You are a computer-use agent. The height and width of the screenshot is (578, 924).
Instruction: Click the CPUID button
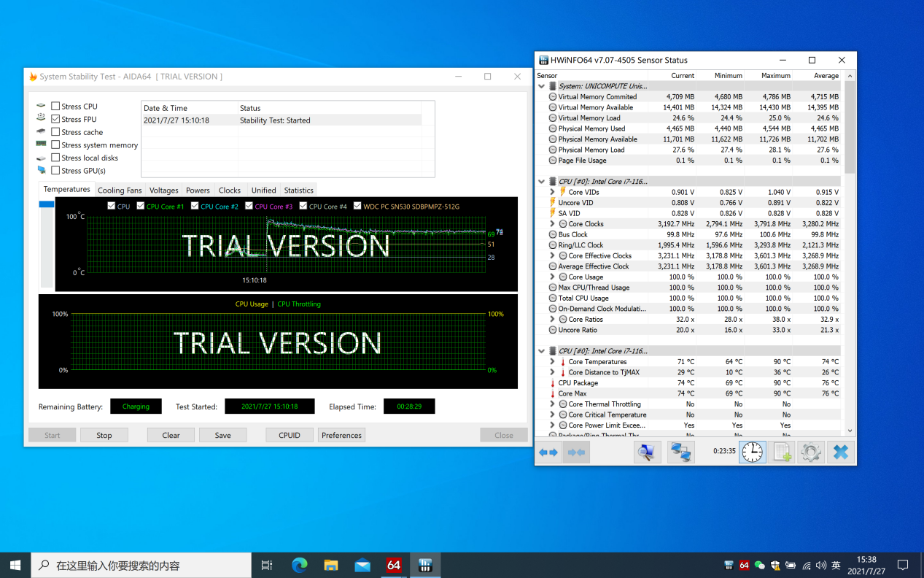(290, 435)
